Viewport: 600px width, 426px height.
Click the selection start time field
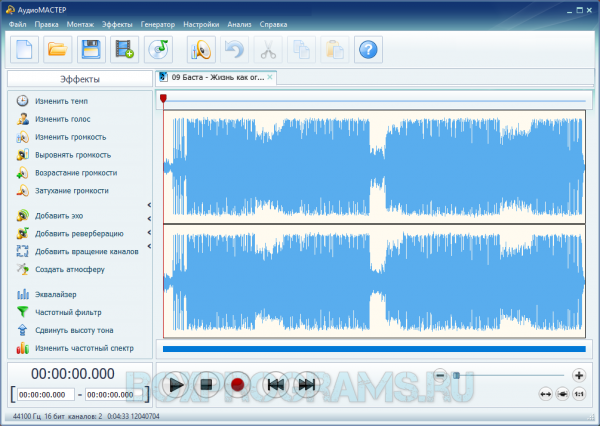pyautogui.click(x=46, y=395)
